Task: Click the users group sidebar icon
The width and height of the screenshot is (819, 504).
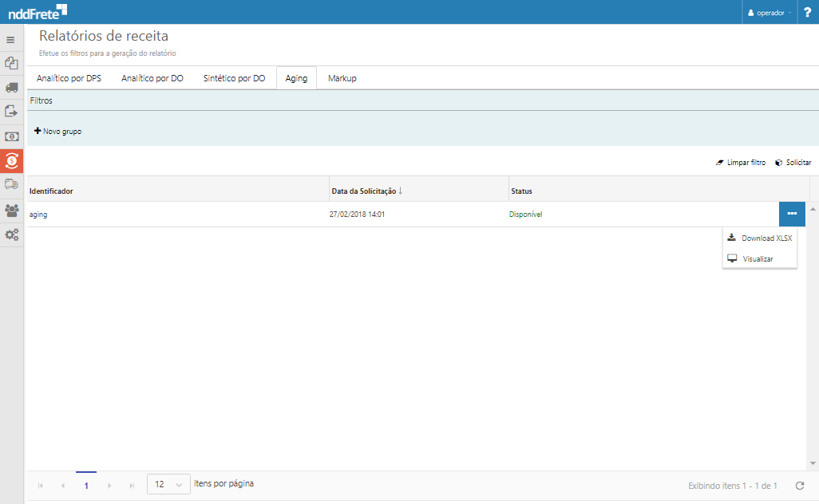Action: tap(11, 211)
